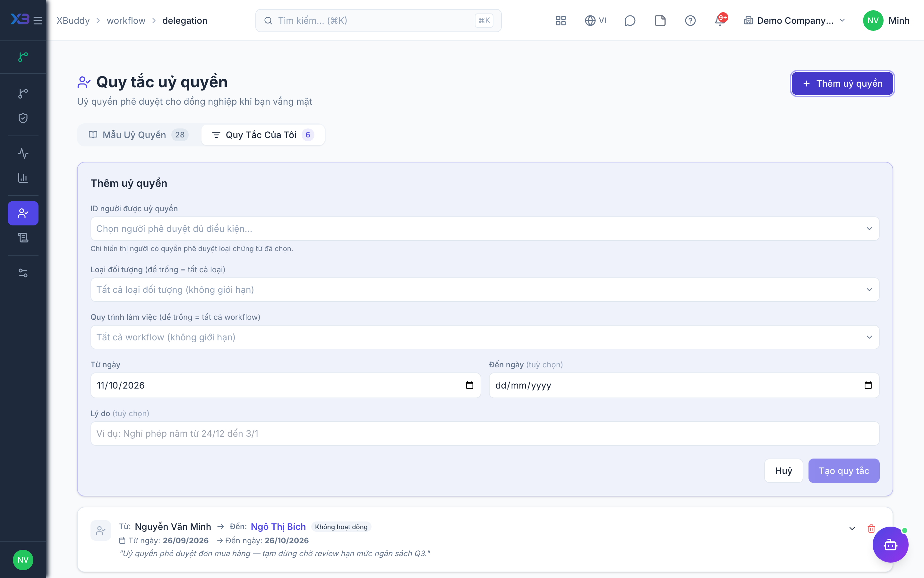Go to XBuddy breadcrumb
The width and height of the screenshot is (924, 578).
[73, 21]
